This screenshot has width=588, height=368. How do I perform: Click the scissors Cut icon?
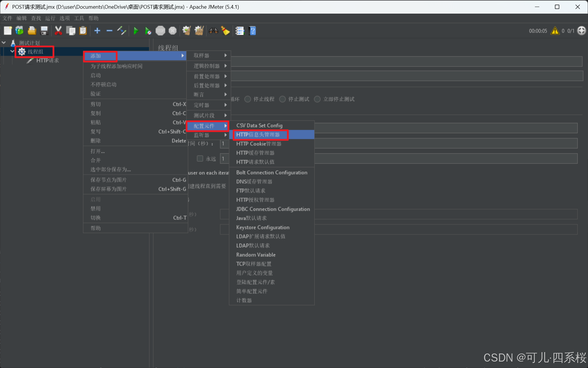58,31
